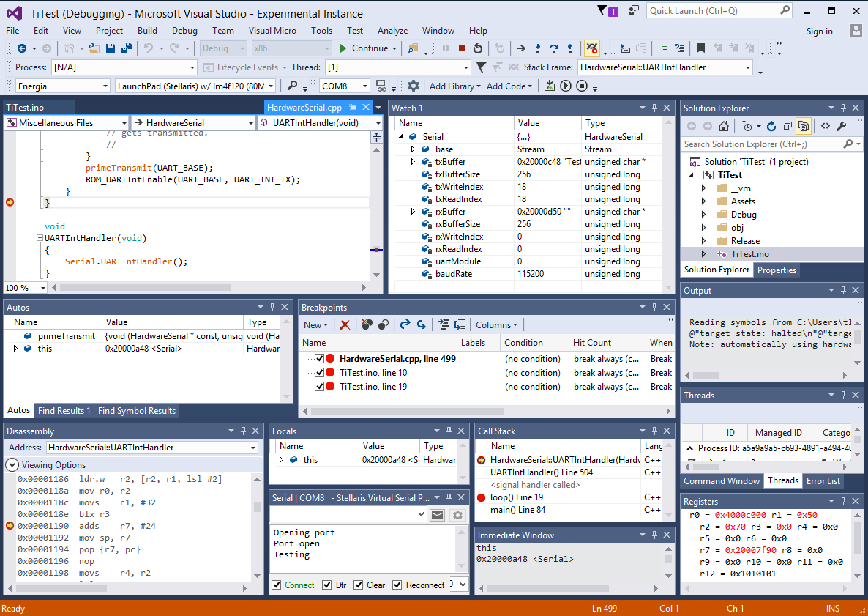The image size is (868, 616).
Task: Open the Stack Frame dropdown
Action: click(x=748, y=67)
